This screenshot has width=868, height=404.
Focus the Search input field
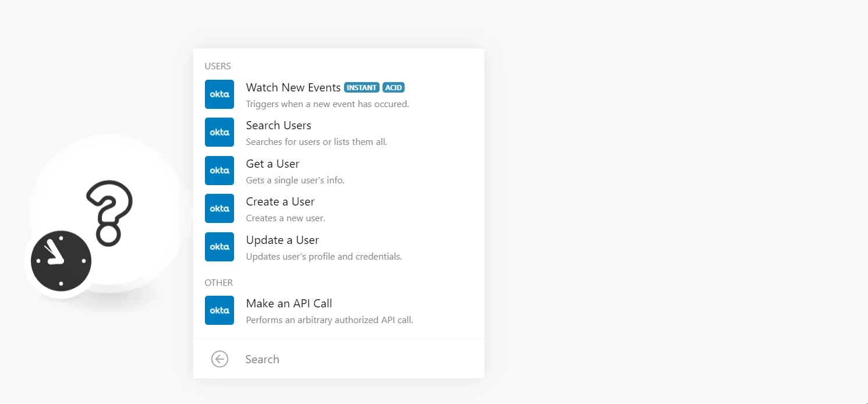[x=358, y=359]
